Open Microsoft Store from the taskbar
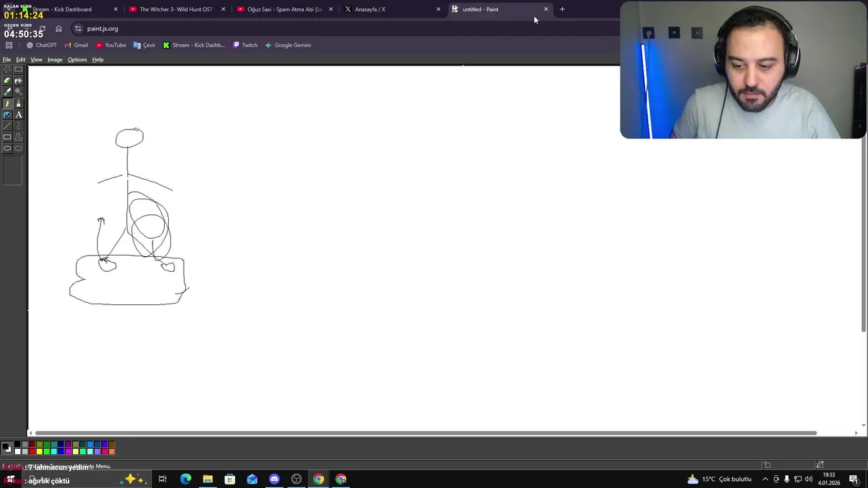 coord(230,479)
